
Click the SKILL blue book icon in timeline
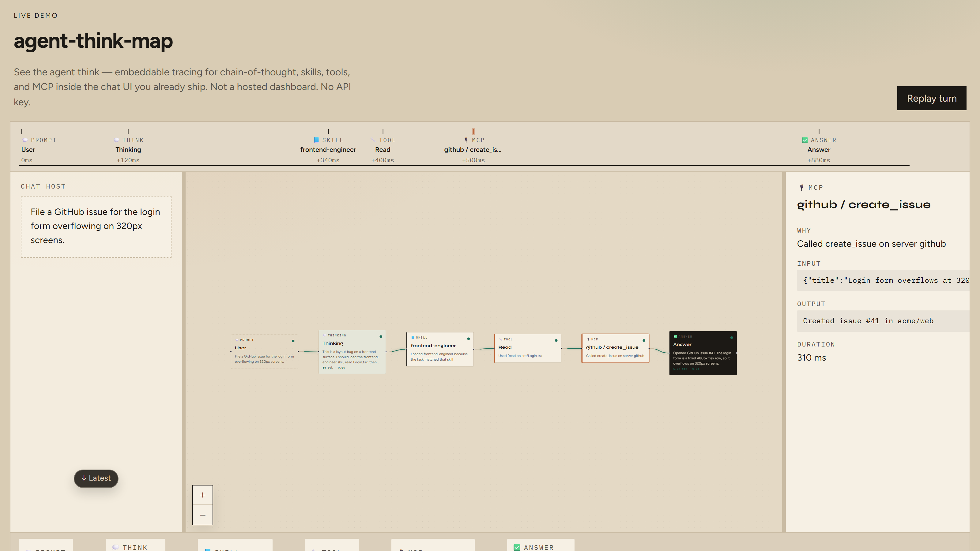316,140
